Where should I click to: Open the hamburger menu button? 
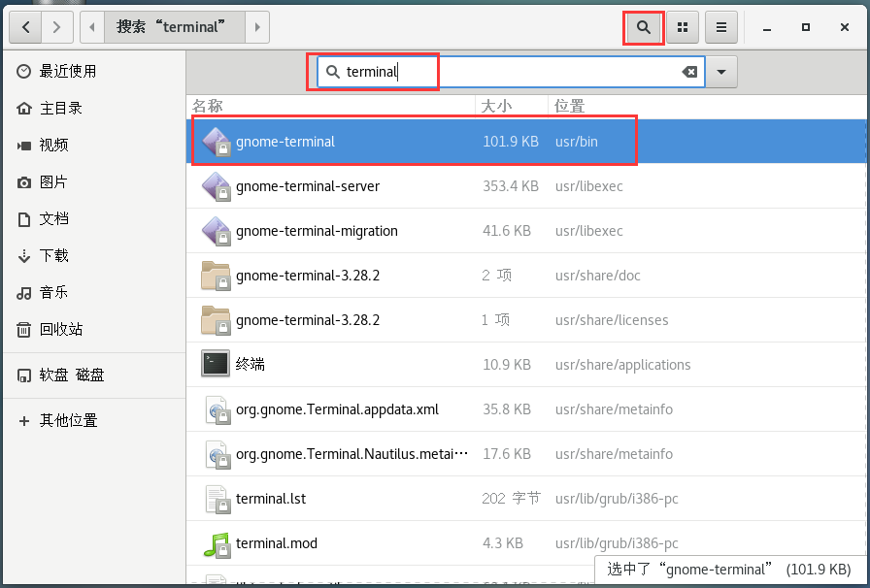point(721,27)
